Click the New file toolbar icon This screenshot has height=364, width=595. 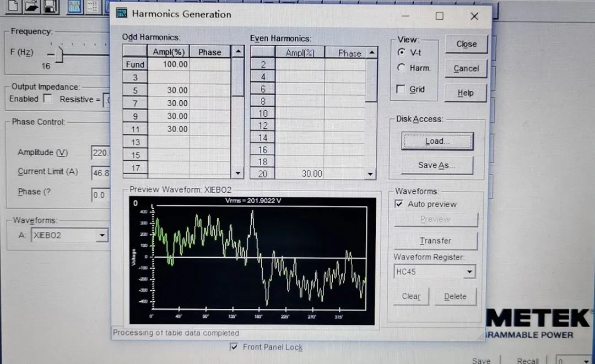12,6
